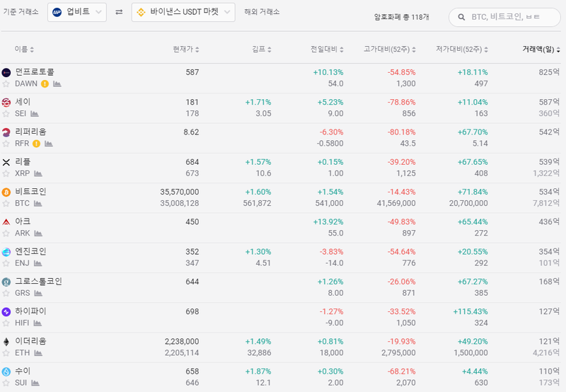Favorite ENJ with its star
Image resolution: width=566 pixels, height=392 pixels.
(6, 263)
